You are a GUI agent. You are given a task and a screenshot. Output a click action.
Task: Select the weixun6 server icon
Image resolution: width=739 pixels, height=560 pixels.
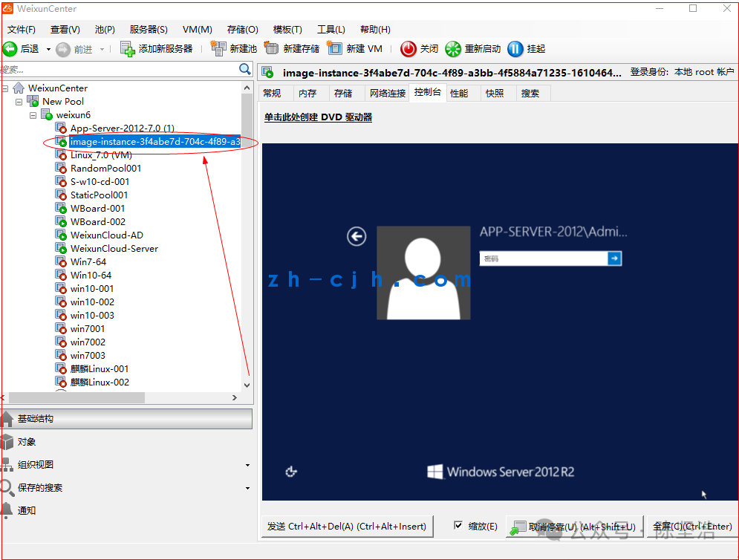point(46,114)
